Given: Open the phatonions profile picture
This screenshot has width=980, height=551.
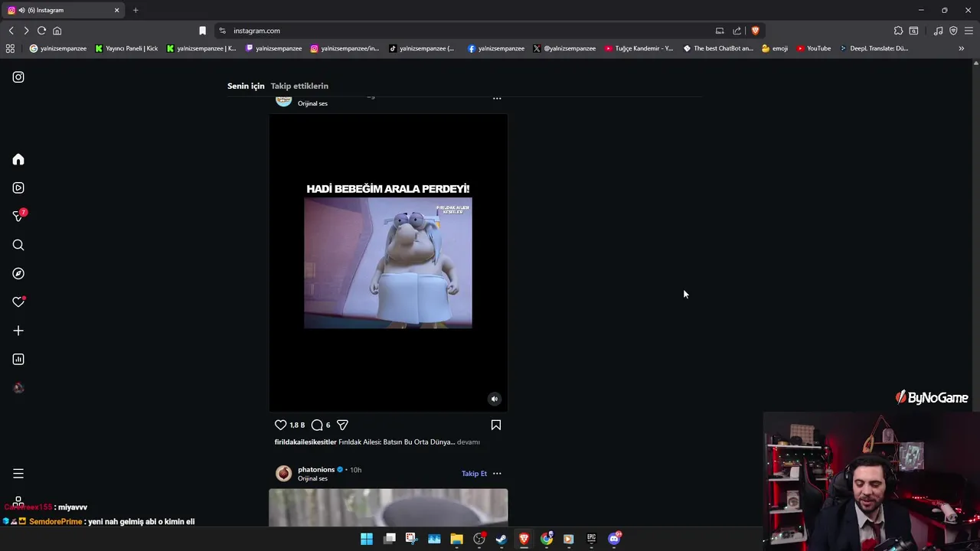Looking at the screenshot, I should tap(284, 474).
